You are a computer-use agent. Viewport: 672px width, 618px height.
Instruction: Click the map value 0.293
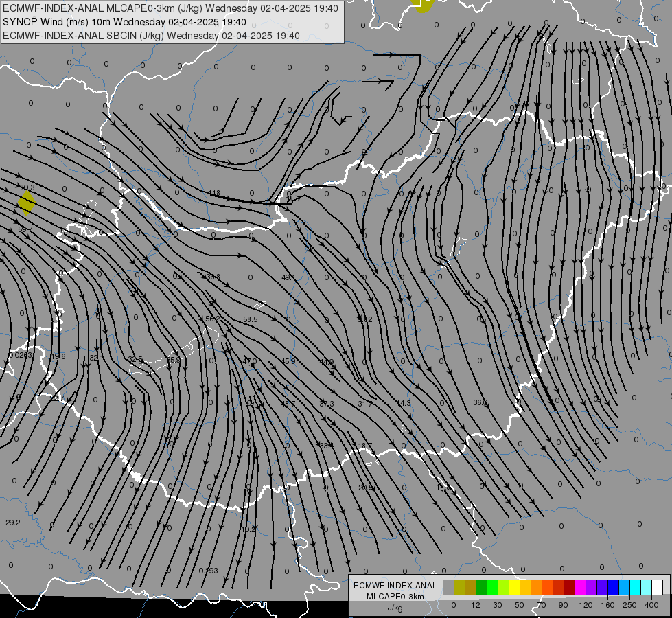(208, 571)
